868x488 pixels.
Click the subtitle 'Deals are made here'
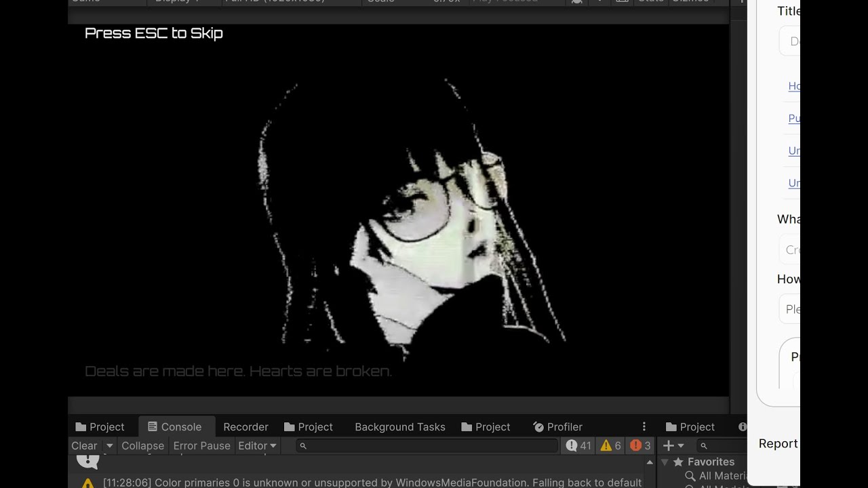(238, 371)
